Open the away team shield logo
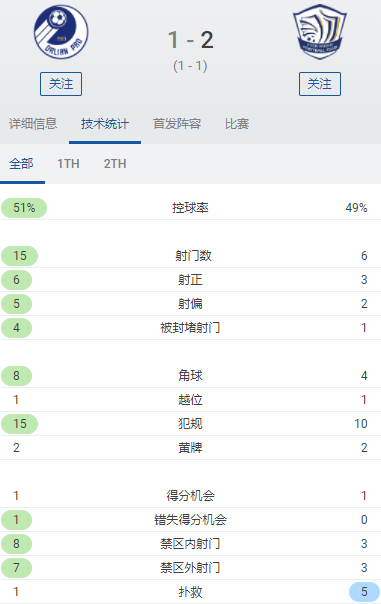 click(320, 32)
